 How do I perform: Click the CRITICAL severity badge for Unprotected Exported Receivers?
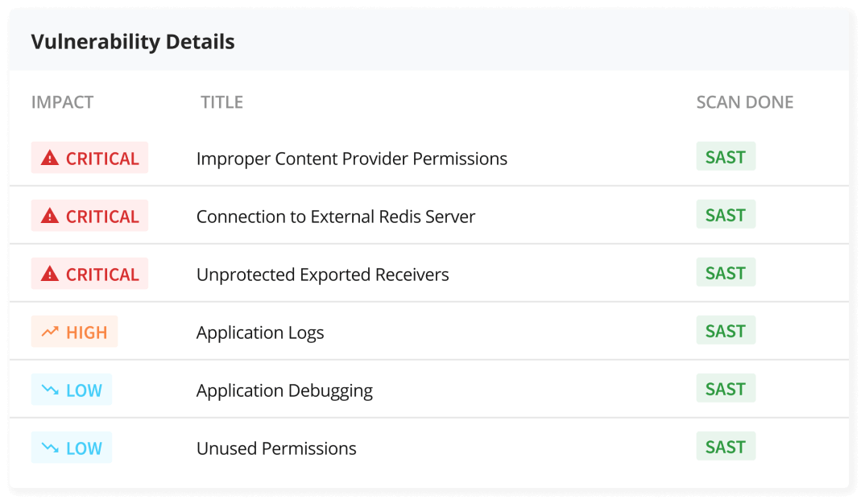[x=89, y=274]
